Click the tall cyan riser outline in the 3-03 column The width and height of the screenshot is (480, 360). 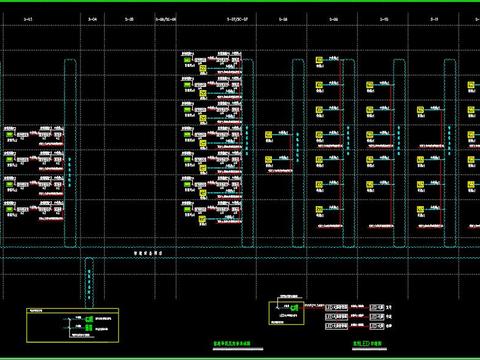70,153
